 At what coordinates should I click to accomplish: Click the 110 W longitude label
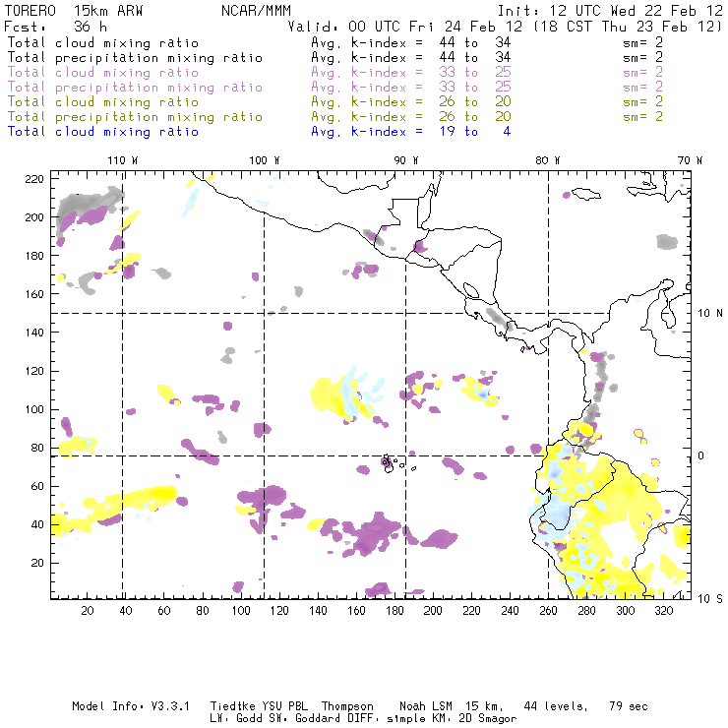123,160
